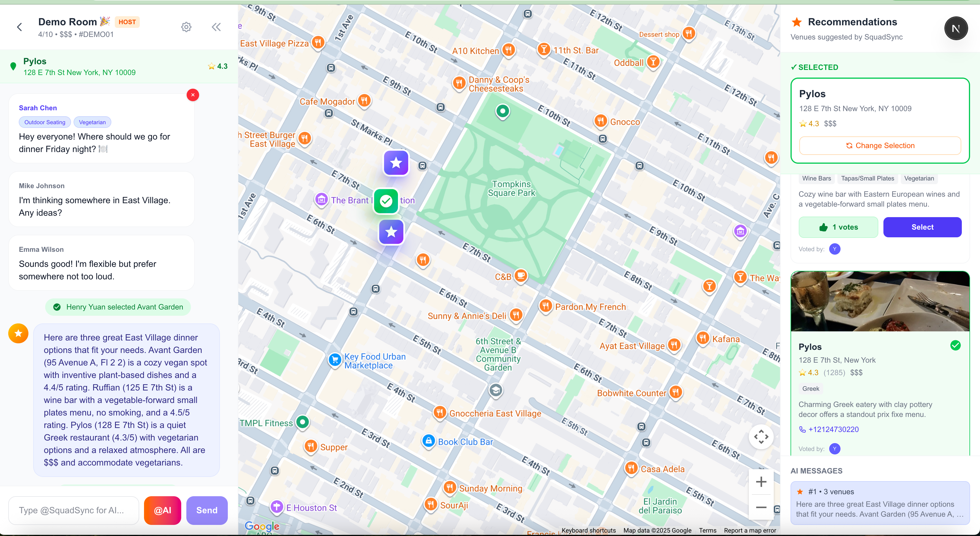Click the Pylos food photo thumbnail
Image resolution: width=980 pixels, height=536 pixels.
[x=880, y=301]
